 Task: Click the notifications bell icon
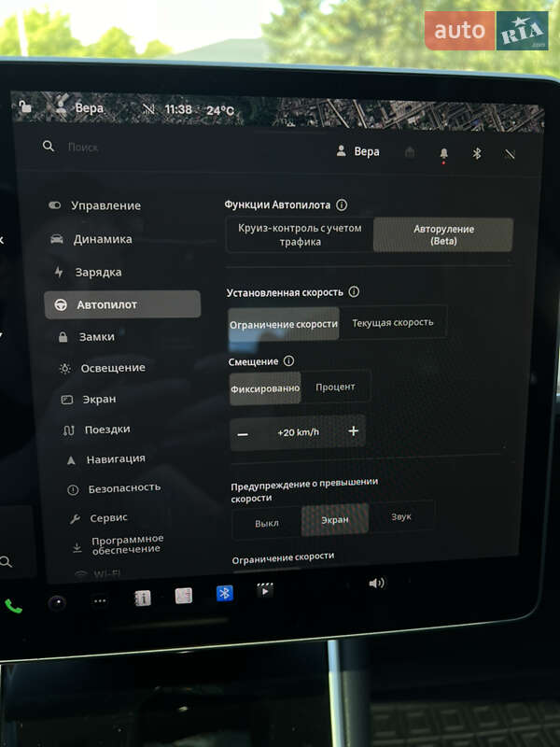[443, 153]
